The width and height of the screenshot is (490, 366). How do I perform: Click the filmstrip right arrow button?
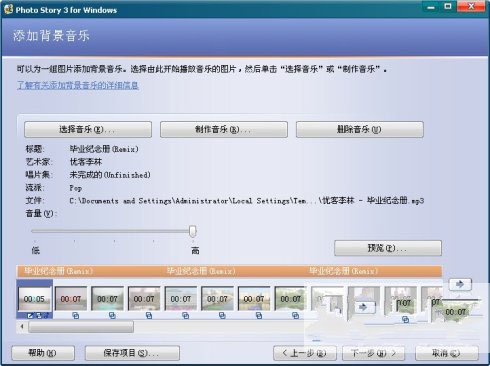coord(460,284)
